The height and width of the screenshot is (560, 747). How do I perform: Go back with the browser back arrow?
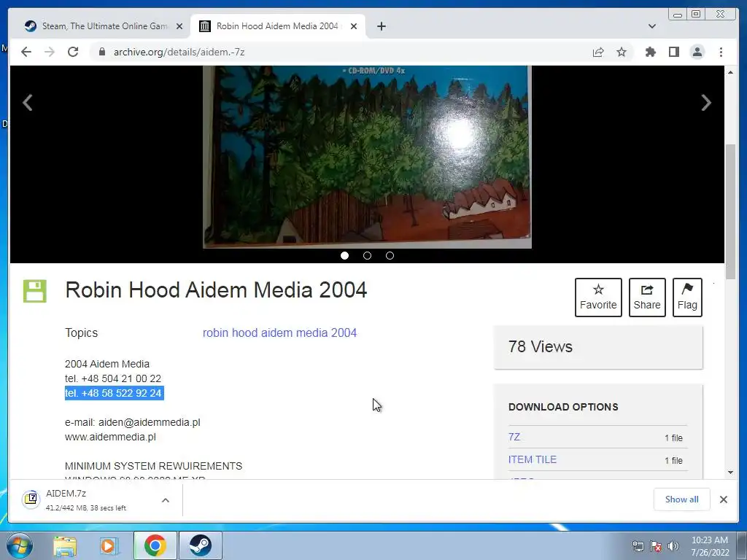tap(26, 52)
